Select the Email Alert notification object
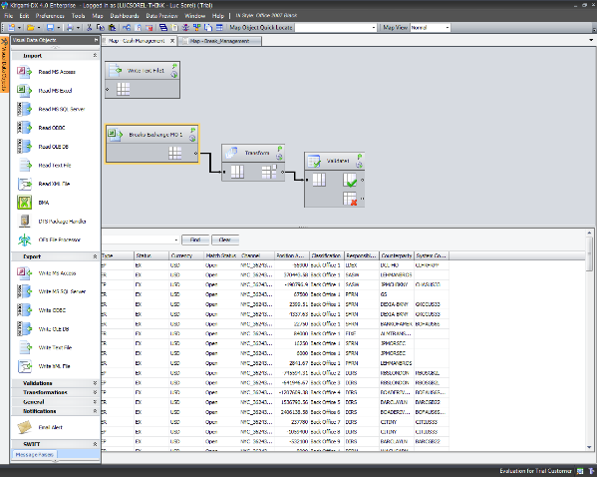The height and width of the screenshot is (477, 597). [x=40, y=427]
